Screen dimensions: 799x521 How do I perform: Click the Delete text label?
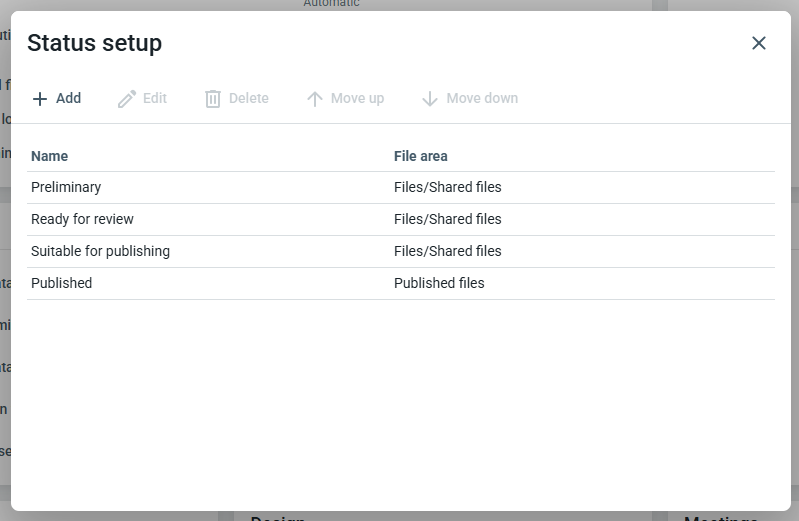(x=249, y=99)
